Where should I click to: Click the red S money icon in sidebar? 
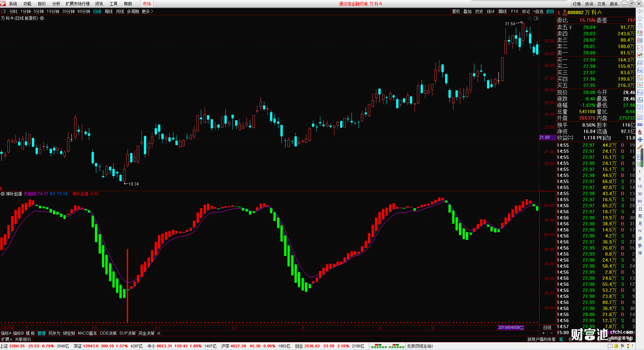coord(640,132)
